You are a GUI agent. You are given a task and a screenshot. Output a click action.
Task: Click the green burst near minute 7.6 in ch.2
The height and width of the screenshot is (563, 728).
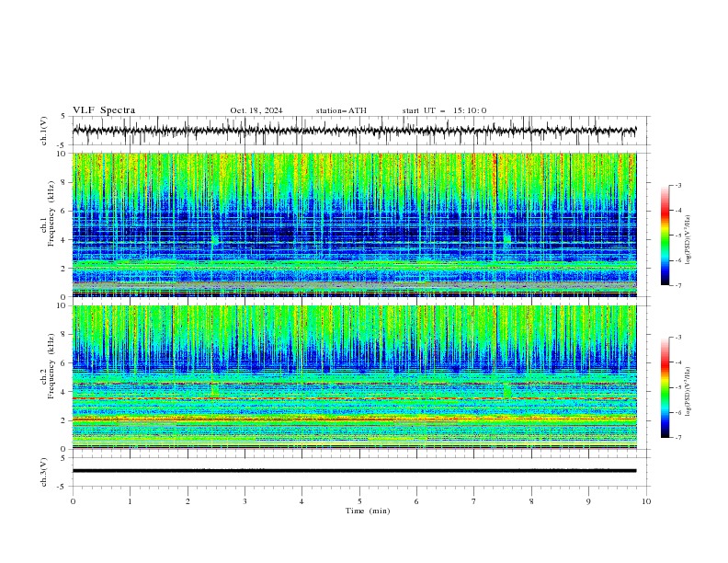(x=507, y=391)
